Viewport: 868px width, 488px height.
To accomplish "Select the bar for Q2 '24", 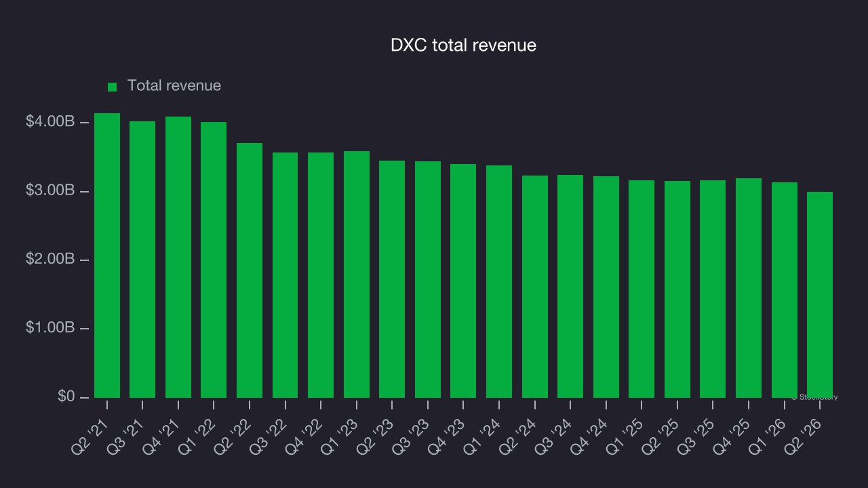I will click(x=535, y=287).
